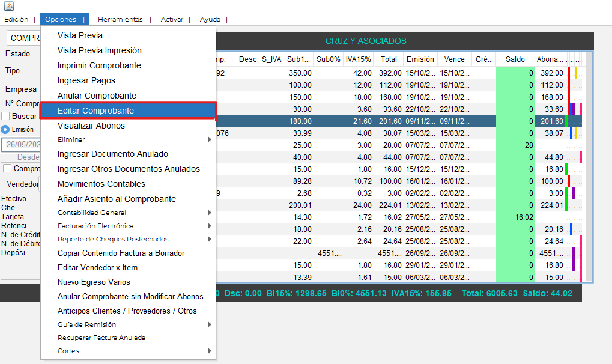
Task: Click the Total column header
Action: tap(389, 59)
